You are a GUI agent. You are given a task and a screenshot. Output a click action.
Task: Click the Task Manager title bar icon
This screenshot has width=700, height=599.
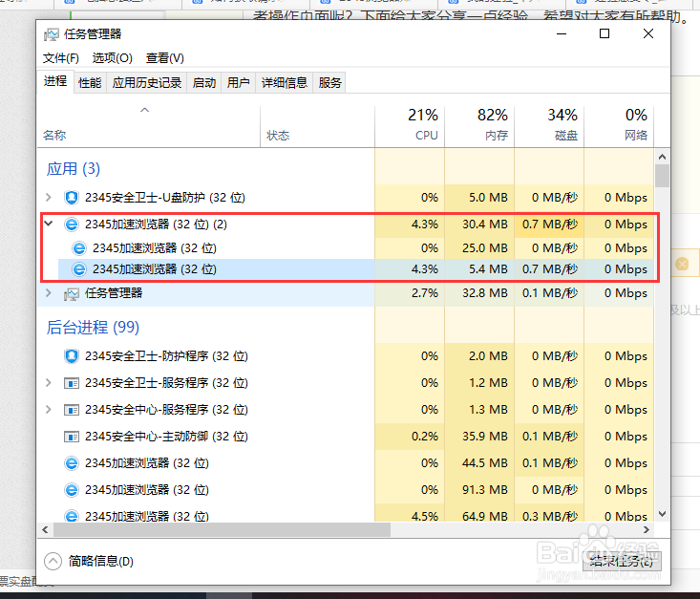[52, 34]
